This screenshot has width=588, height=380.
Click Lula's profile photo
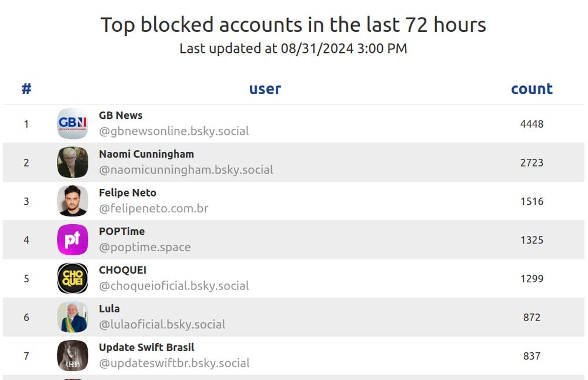click(x=73, y=317)
